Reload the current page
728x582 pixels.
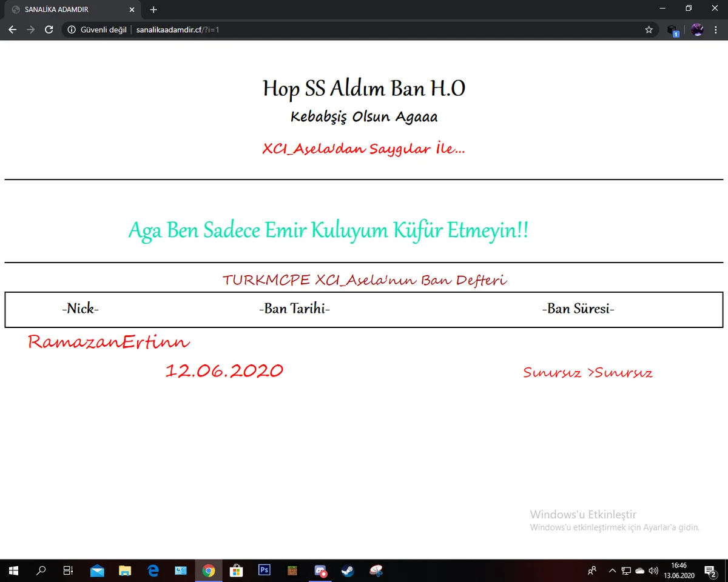pyautogui.click(x=49, y=29)
